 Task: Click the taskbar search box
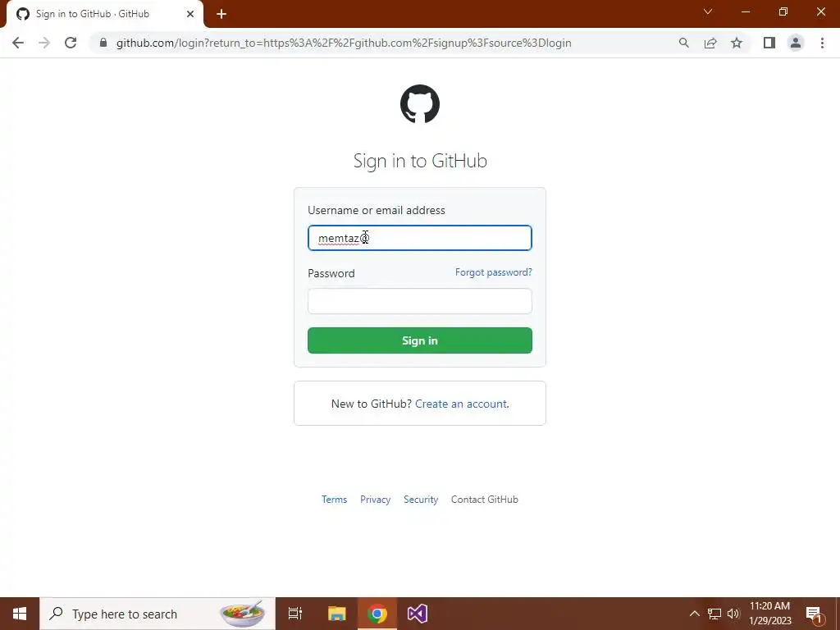[157, 614]
